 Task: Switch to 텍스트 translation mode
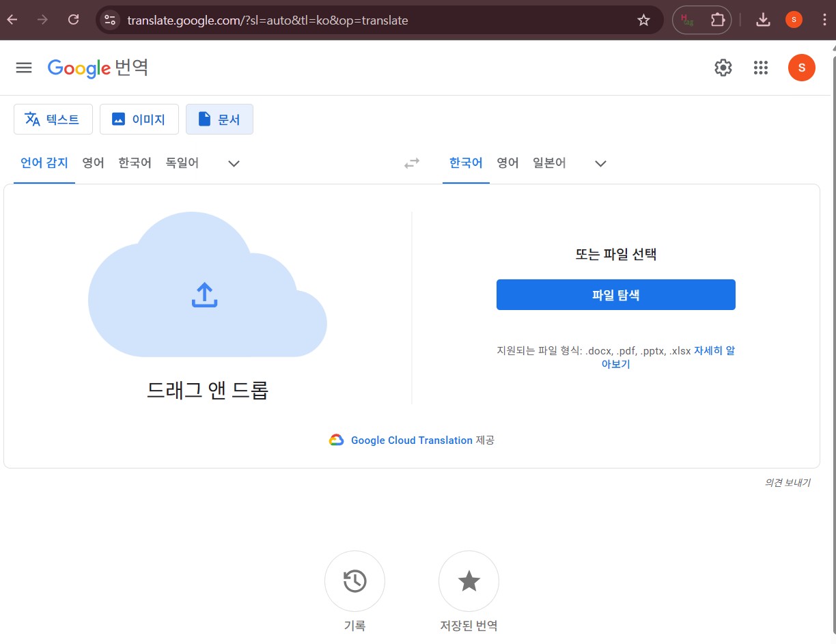coord(52,120)
